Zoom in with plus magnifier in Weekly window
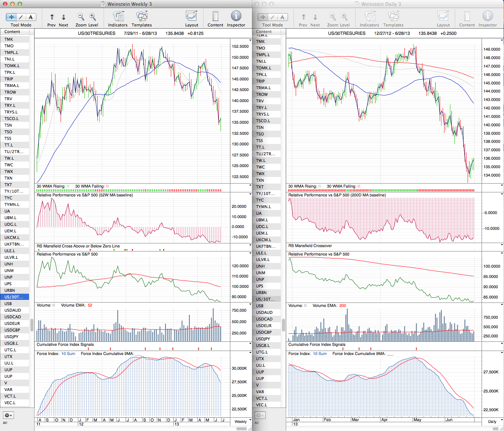Image resolution: width=504 pixels, height=431 pixels. tap(93, 17)
